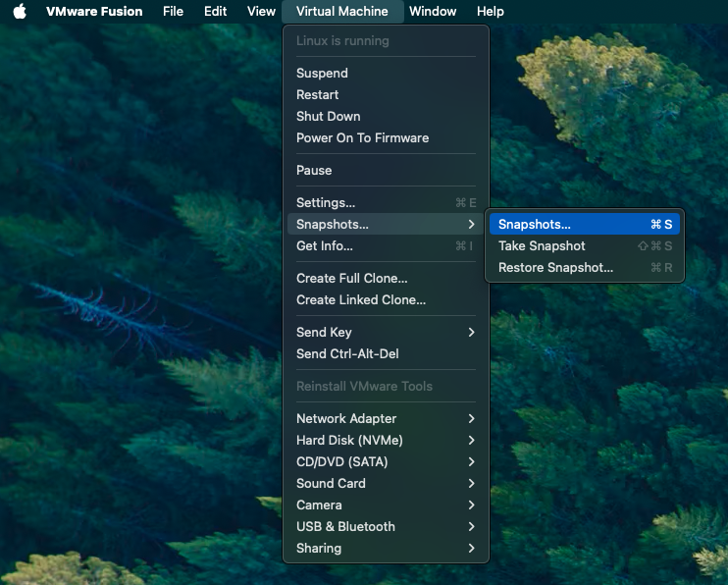Select Shut Down menu entry
The height and width of the screenshot is (585, 728).
[x=328, y=116]
